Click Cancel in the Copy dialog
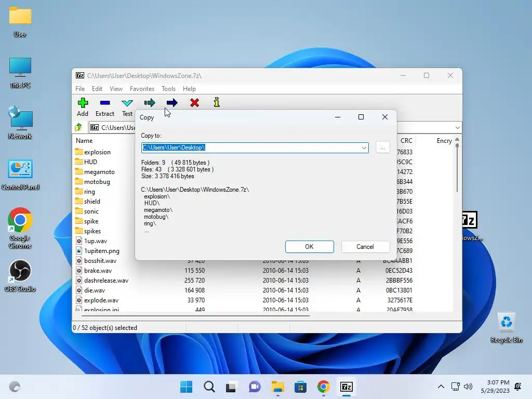The height and width of the screenshot is (399, 532). (365, 247)
